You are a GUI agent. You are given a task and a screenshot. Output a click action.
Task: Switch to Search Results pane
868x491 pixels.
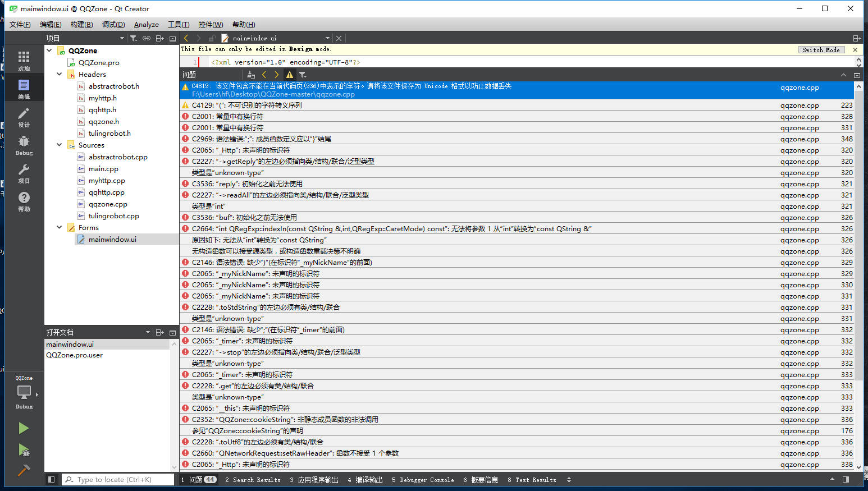[253, 480]
